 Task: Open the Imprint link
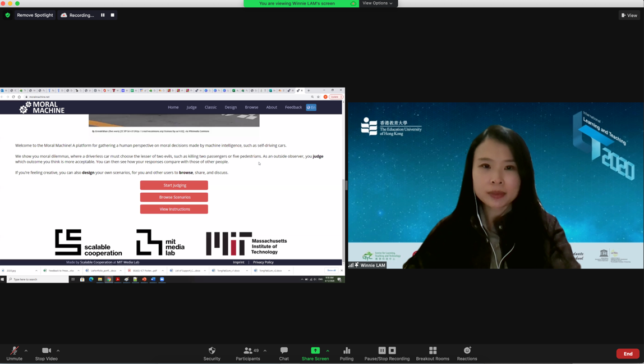[238, 262]
